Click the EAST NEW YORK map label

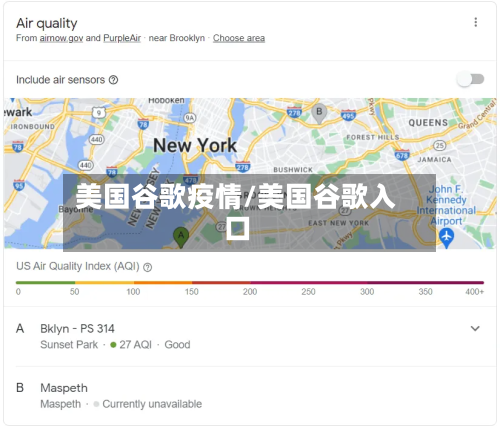pyautogui.click(x=338, y=223)
